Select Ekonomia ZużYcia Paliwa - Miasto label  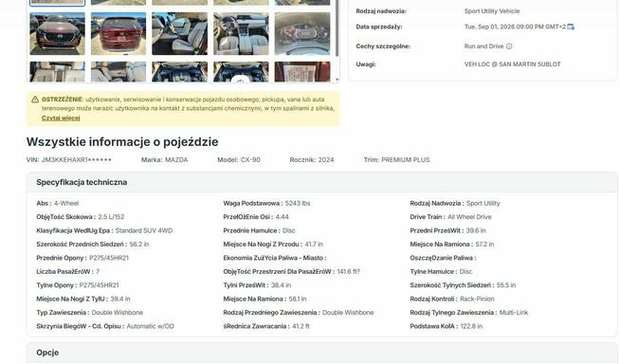pos(274,258)
